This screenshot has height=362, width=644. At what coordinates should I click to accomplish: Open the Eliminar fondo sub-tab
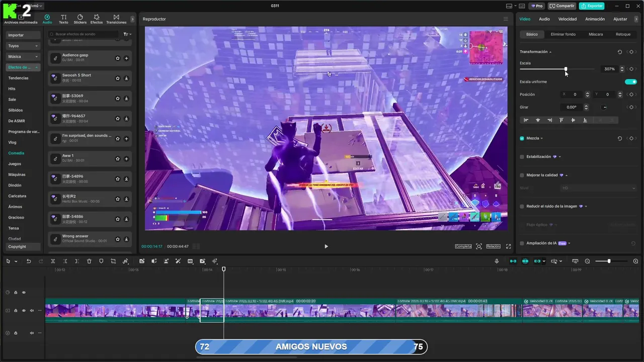(x=563, y=34)
